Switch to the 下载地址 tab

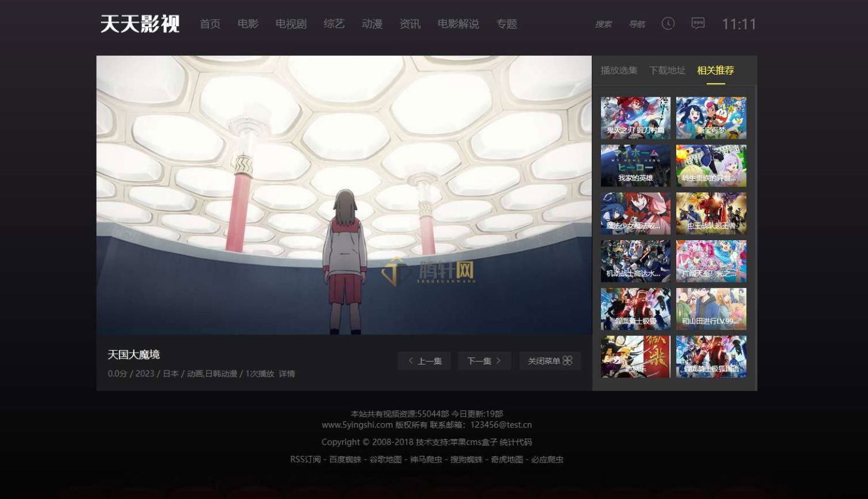click(x=667, y=71)
